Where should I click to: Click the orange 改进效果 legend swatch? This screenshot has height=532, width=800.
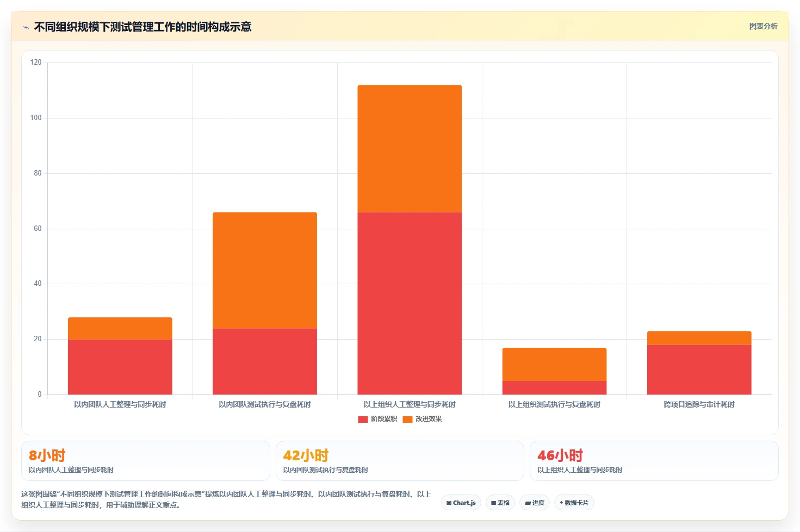(x=407, y=419)
